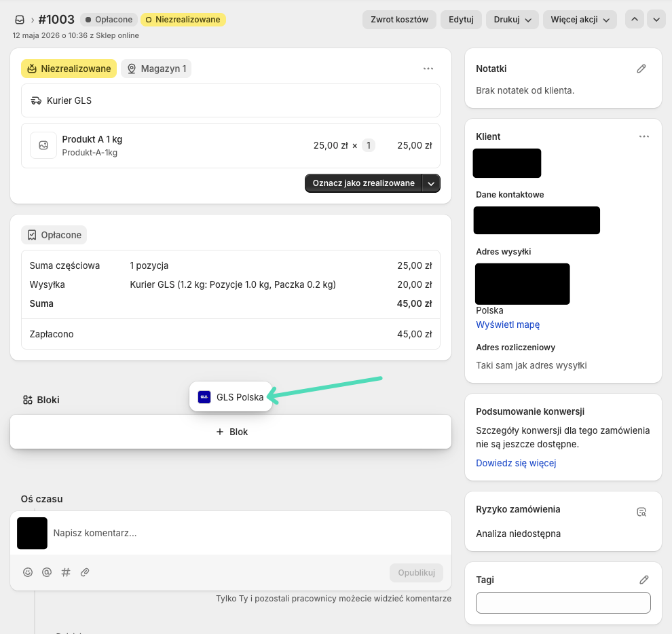The image size is (672, 634).
Task: Go to next order with down arrow
Action: click(x=656, y=20)
